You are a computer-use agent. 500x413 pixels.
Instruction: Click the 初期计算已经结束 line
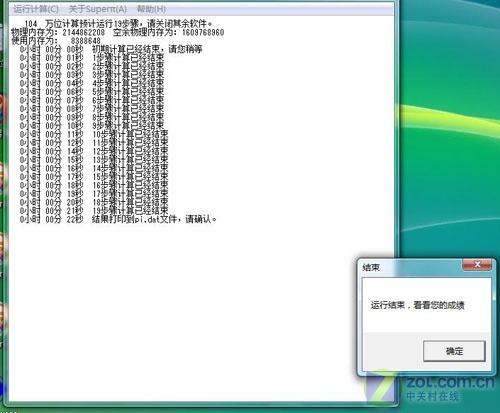click(x=111, y=49)
